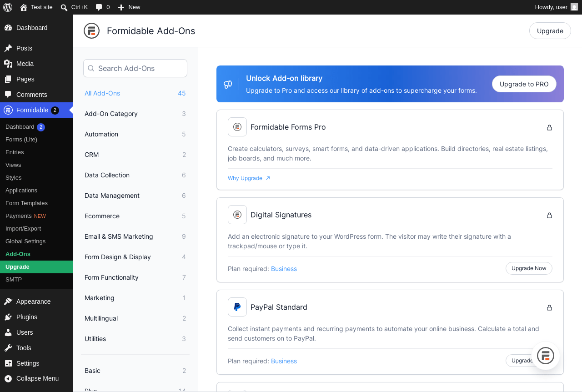This screenshot has width=582, height=392.
Task: Click Business plan link under PayPal Standard
Action: pyautogui.click(x=284, y=361)
